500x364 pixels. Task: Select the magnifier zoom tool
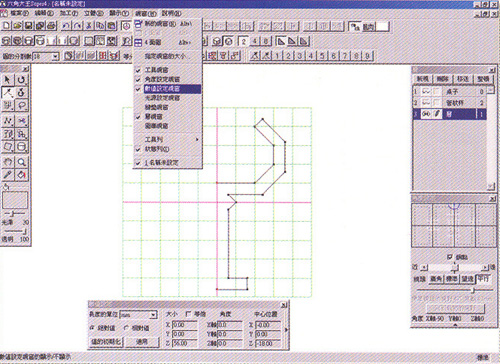click(x=22, y=162)
